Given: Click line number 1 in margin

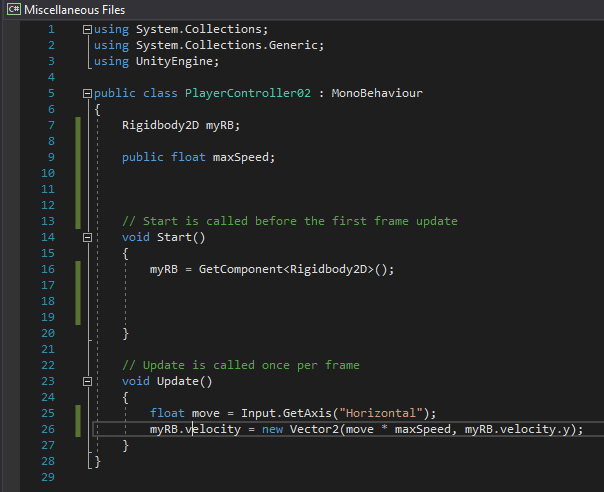Looking at the screenshot, I should click(51, 29).
